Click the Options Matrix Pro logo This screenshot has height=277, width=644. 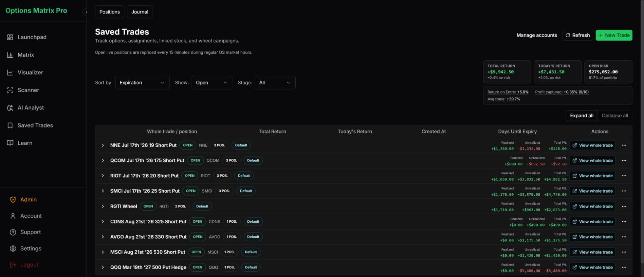click(x=36, y=11)
